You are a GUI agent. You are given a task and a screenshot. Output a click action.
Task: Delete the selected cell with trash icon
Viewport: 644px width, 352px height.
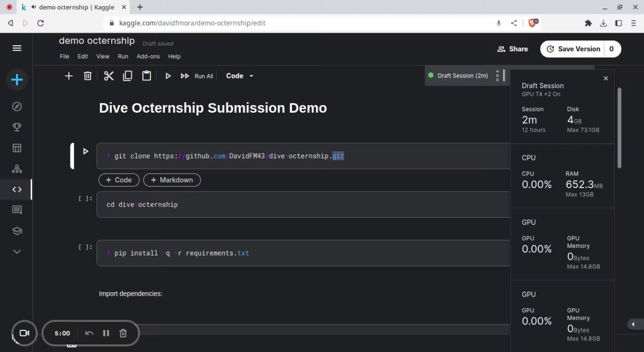[88, 76]
